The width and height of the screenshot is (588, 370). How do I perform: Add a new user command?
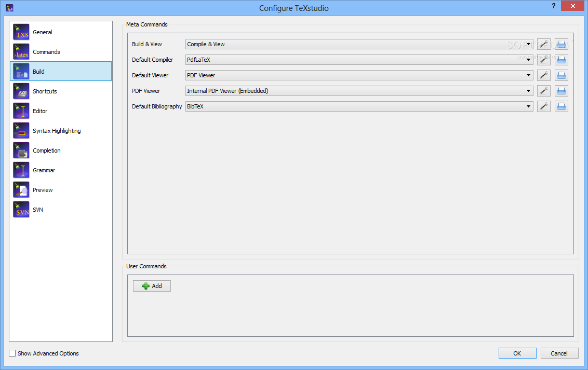(152, 286)
